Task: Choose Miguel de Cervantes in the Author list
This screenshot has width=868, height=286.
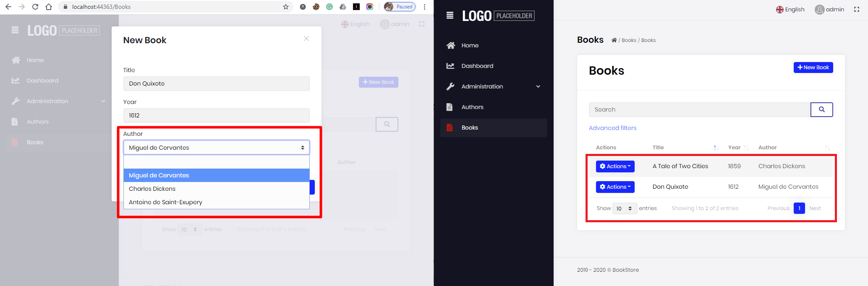Action: coord(217,175)
